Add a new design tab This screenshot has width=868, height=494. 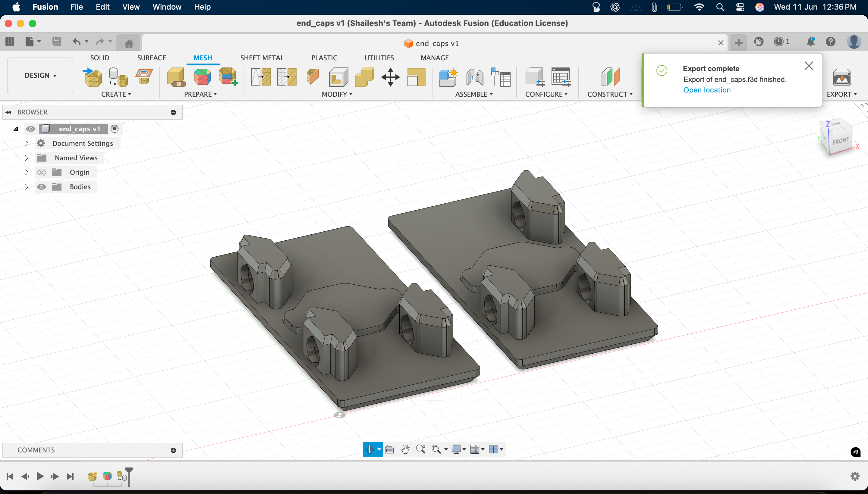pos(738,43)
